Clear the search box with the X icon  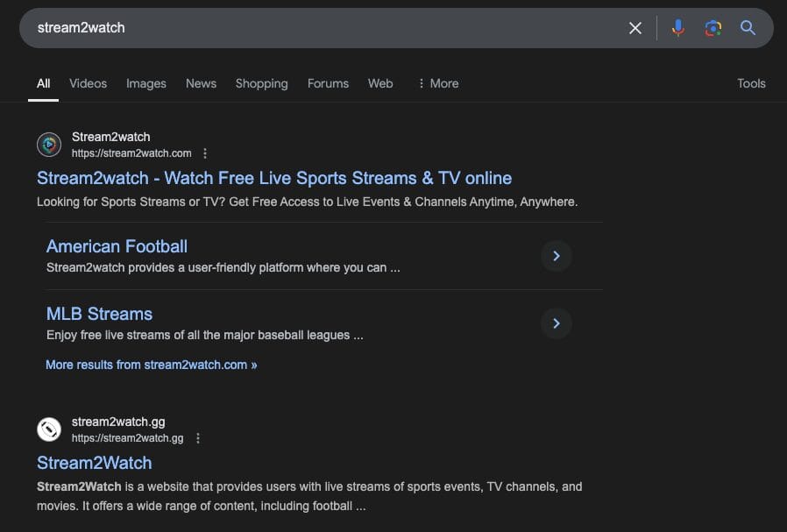[x=635, y=27]
